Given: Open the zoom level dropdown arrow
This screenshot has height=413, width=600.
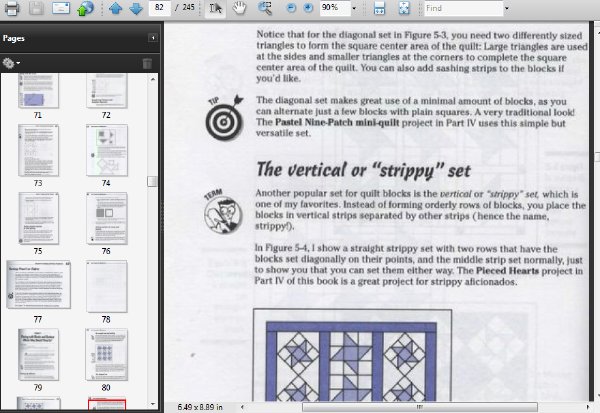Looking at the screenshot, I should (x=354, y=8).
